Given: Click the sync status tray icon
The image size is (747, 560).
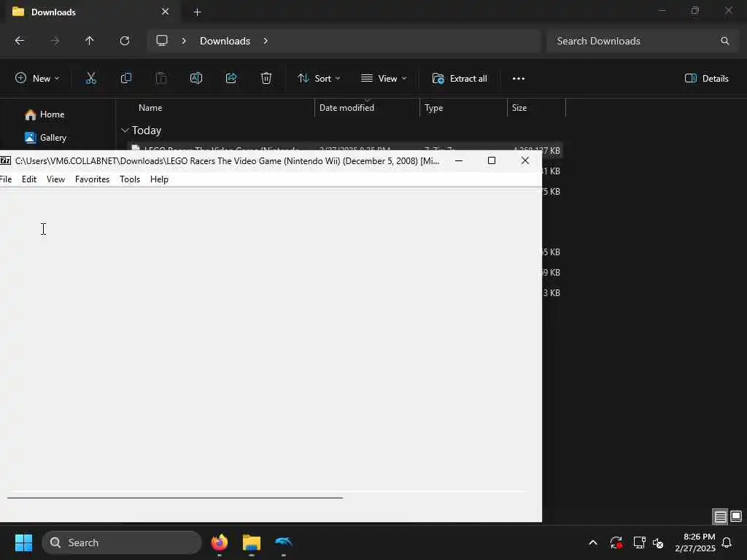Looking at the screenshot, I should pos(616,542).
